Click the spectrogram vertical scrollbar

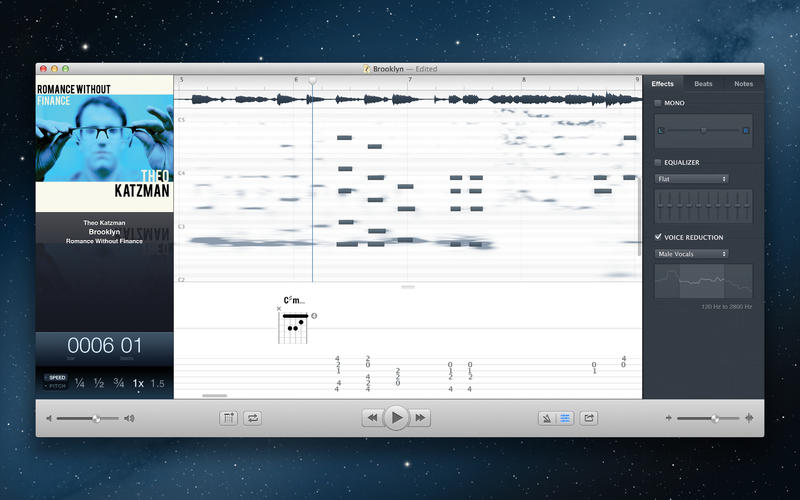(x=639, y=216)
